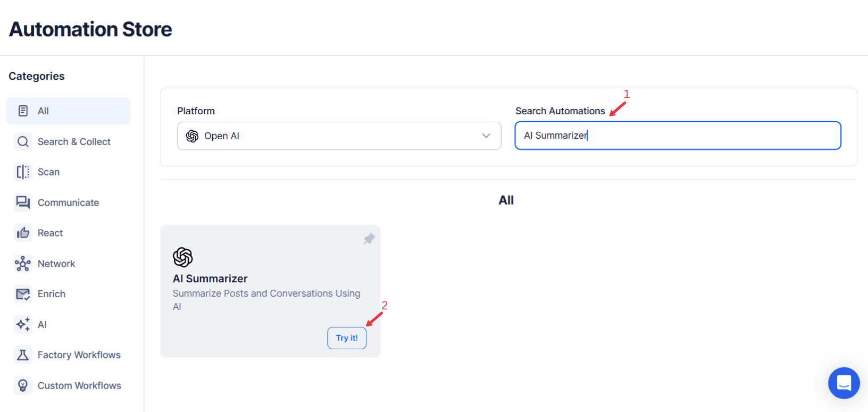Click the Search & Collect category icon
The image size is (868, 412).
tap(22, 141)
